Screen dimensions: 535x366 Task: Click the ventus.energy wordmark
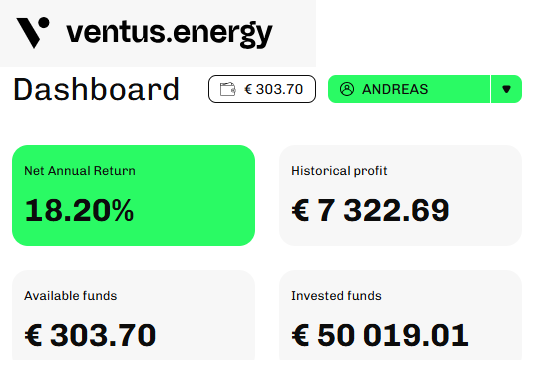pyautogui.click(x=169, y=34)
